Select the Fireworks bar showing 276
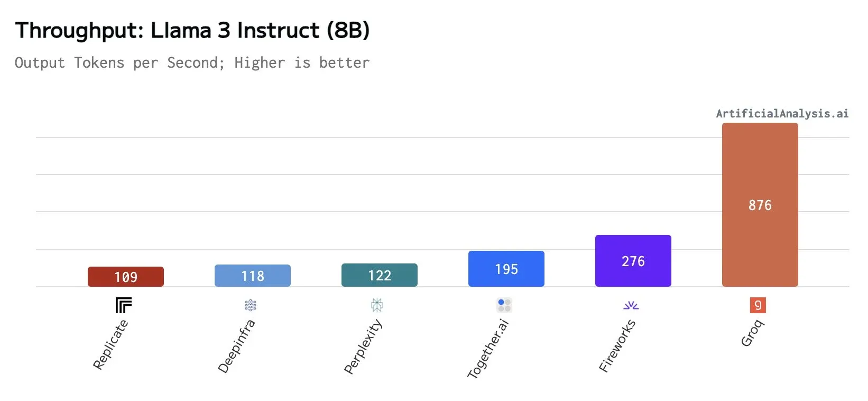The height and width of the screenshot is (401, 868). pos(633,261)
